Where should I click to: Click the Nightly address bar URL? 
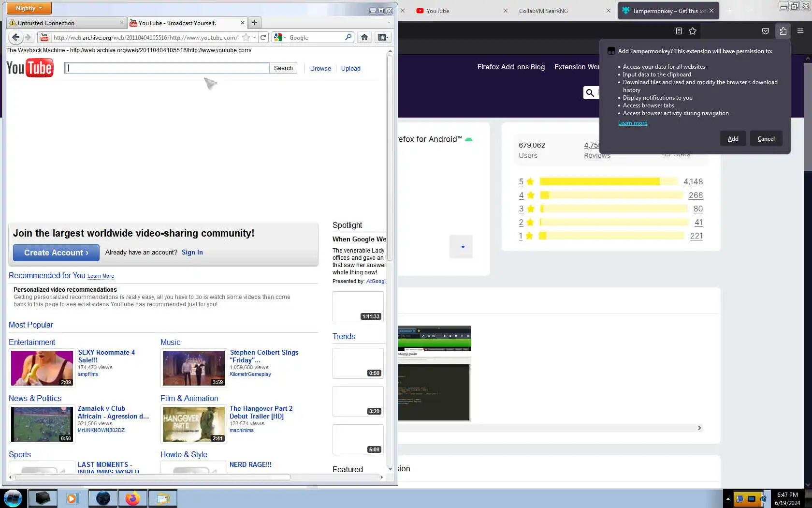145,37
